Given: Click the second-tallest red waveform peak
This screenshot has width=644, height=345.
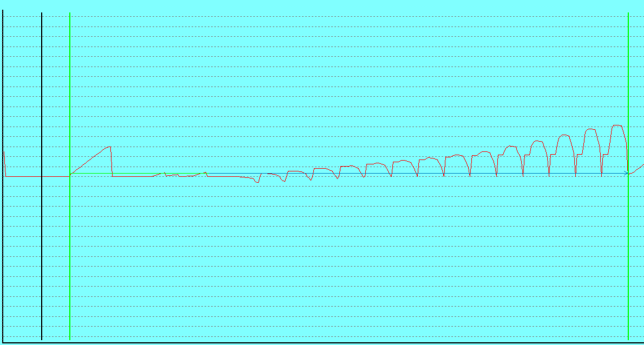Looking at the screenshot, I should pos(591,129).
